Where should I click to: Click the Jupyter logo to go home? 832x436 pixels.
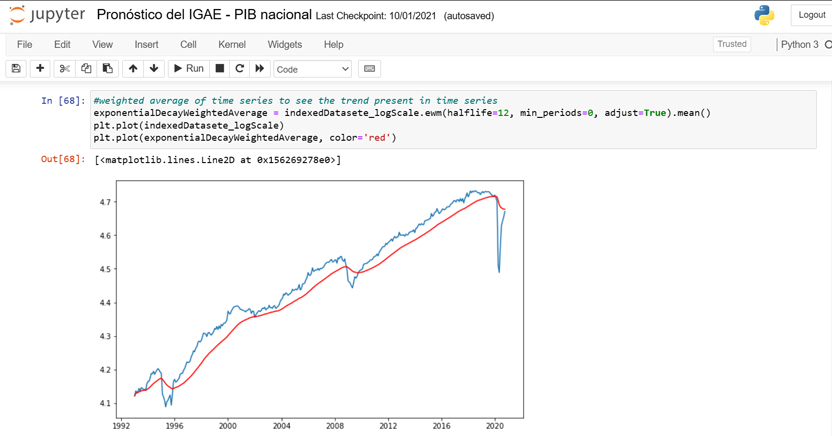pos(47,16)
